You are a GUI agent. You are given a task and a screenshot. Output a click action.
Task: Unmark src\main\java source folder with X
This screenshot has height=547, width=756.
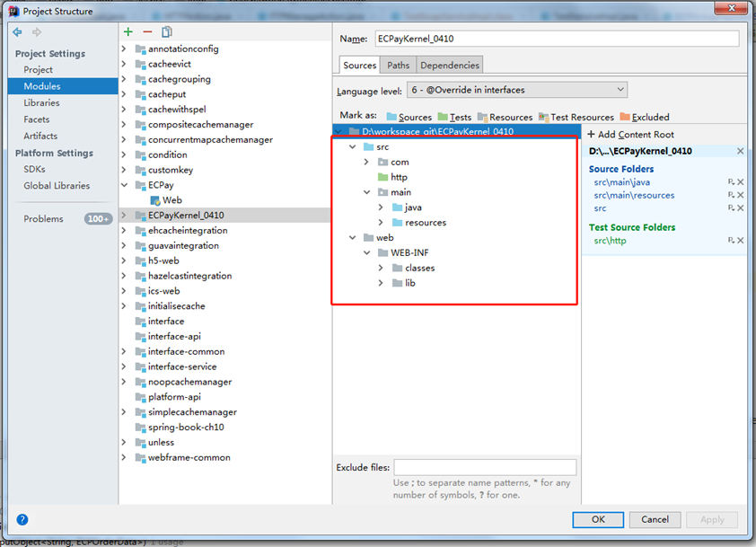click(x=741, y=182)
